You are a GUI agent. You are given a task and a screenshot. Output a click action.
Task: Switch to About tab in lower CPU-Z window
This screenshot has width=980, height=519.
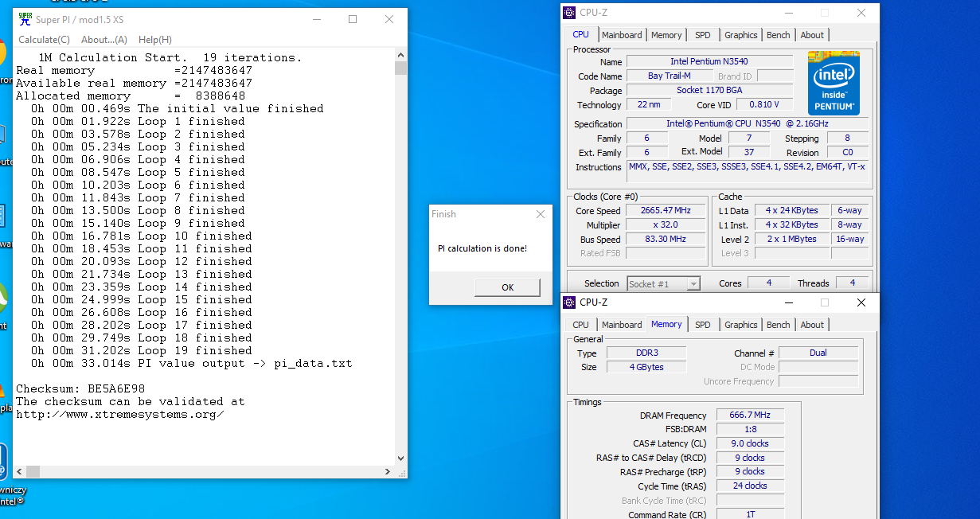coord(812,325)
